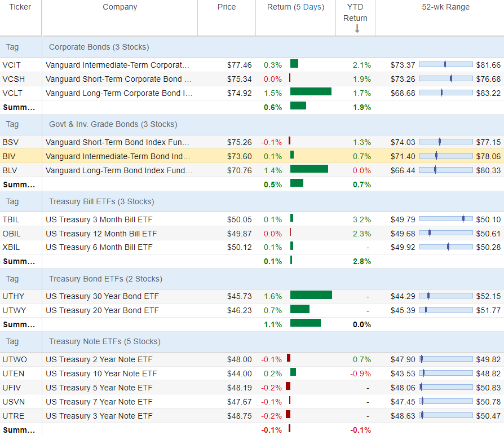Screen dimensions: 504x435
Task: Select US Treasury 3 Year Note ETF
Action: tap(99, 416)
